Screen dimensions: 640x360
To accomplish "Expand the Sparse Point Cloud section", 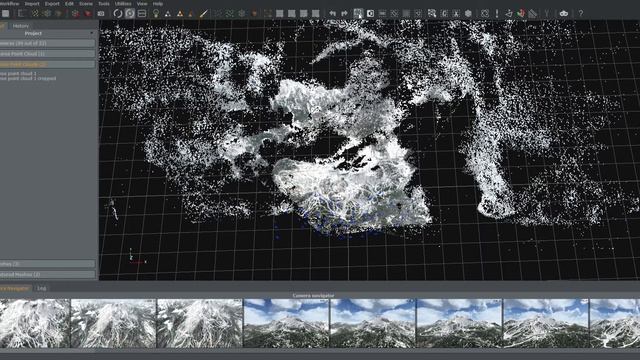I will (x=47, y=53).
